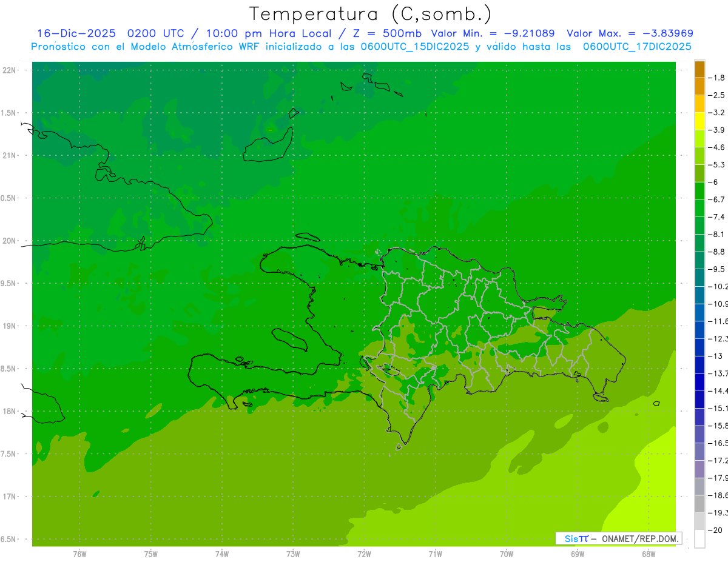
Task: Pick the white swatch below -20
Action: (x=700, y=539)
